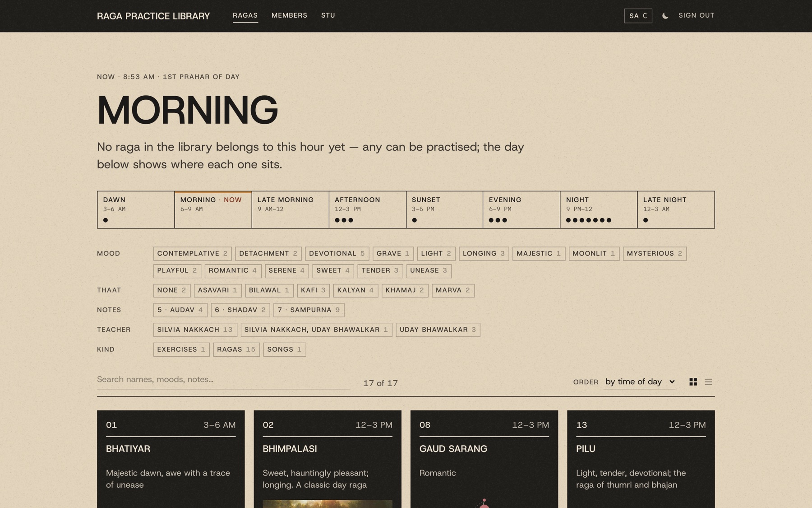The width and height of the screenshot is (812, 508).
Task: Switch to list view icon
Action: point(708,382)
